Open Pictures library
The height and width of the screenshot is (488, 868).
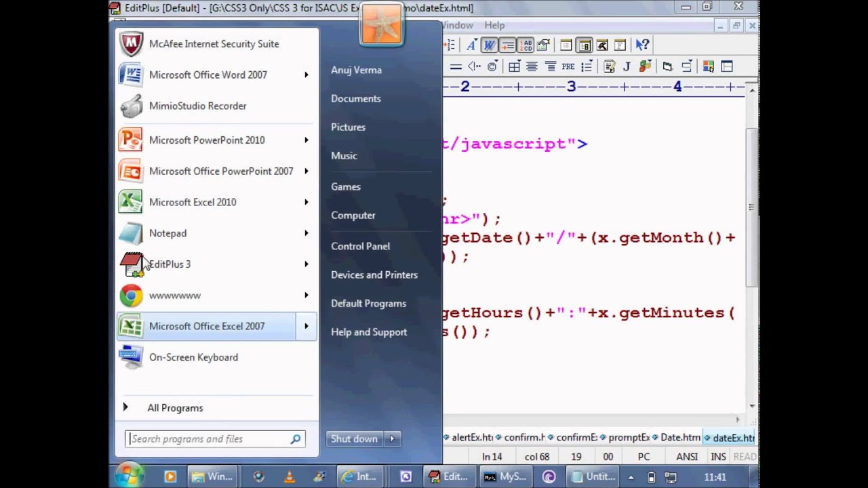pyautogui.click(x=348, y=127)
